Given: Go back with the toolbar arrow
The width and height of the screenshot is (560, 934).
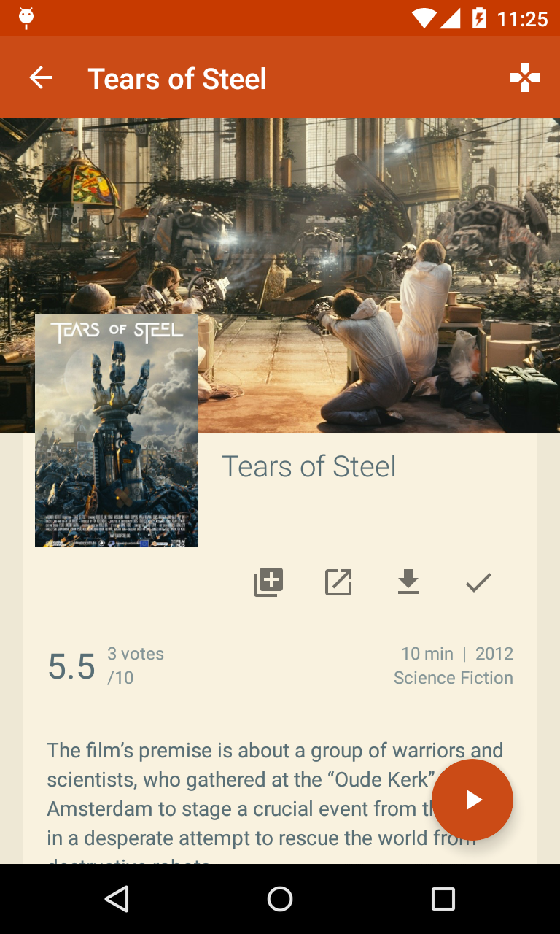Looking at the screenshot, I should 41,77.
